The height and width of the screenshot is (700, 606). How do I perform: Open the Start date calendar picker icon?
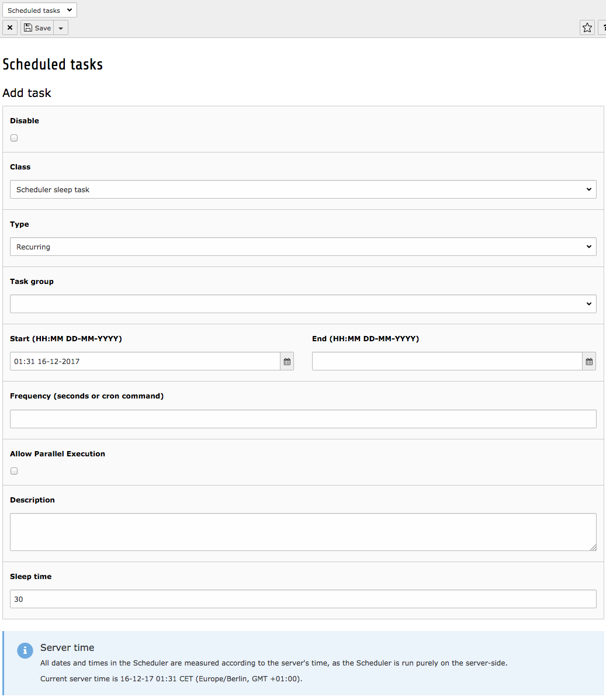point(287,362)
